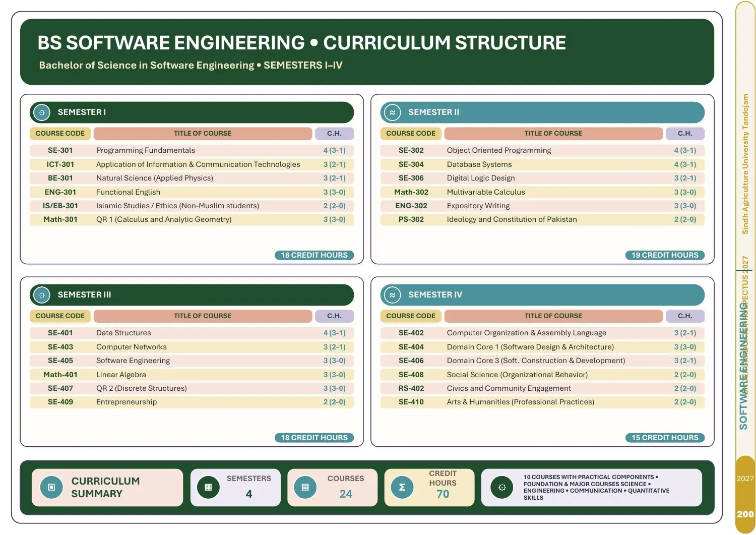
Task: Click course code SE-404
Action: click(x=411, y=347)
